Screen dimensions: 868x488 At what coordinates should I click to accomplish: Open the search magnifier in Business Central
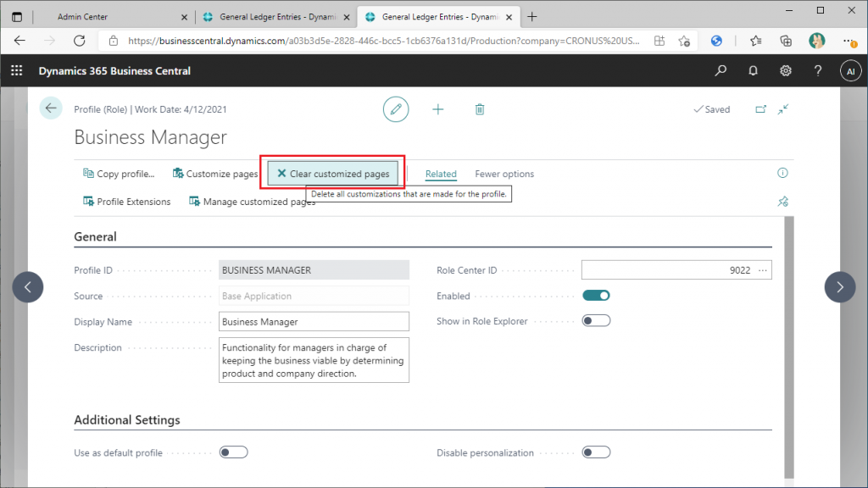pos(721,70)
